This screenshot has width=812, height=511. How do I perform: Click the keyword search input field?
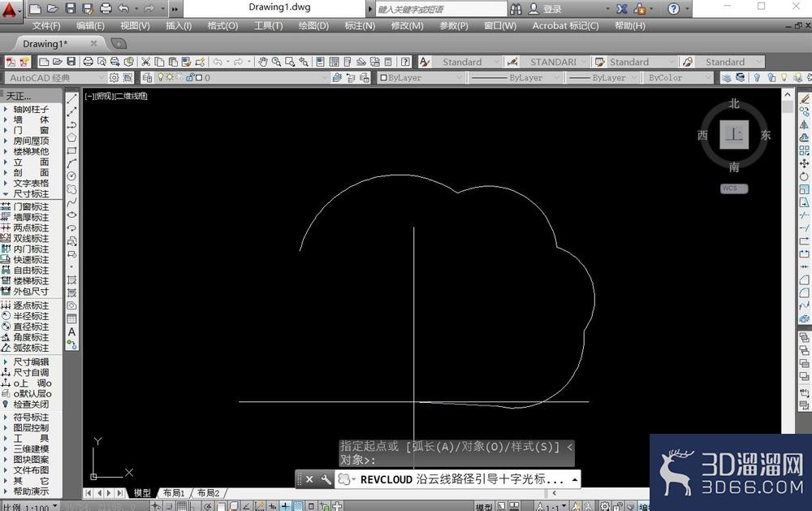(x=441, y=9)
